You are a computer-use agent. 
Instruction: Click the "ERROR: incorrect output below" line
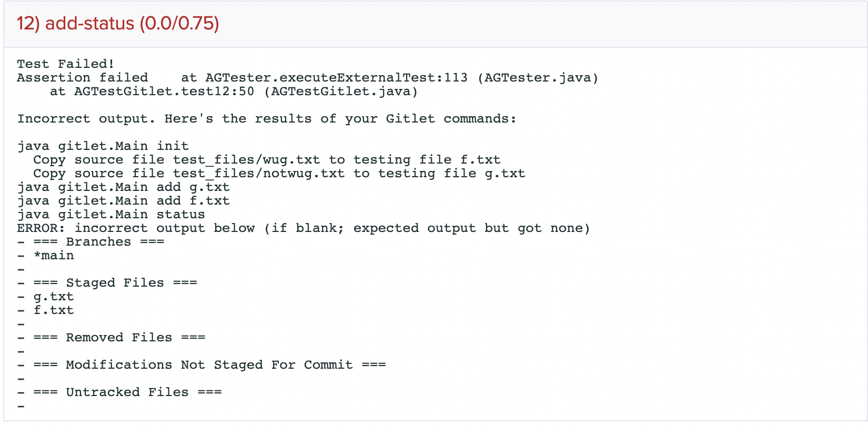(x=304, y=228)
